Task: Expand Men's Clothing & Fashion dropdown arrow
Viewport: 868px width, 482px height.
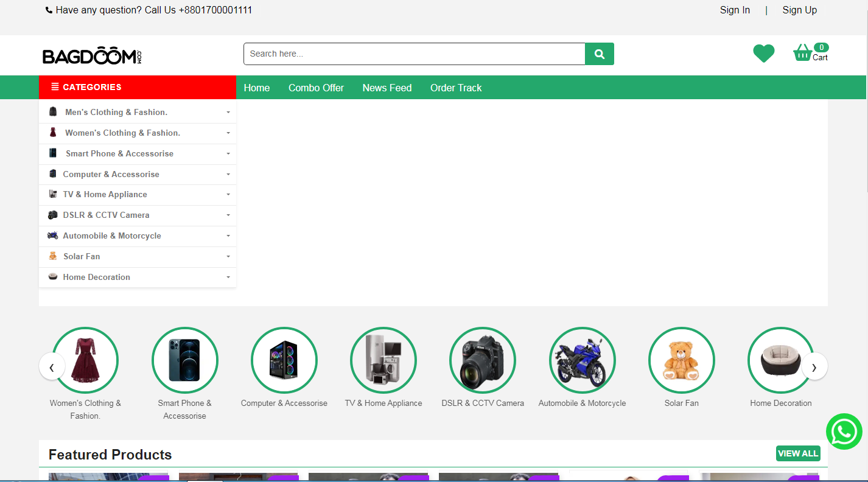Action: (228, 113)
